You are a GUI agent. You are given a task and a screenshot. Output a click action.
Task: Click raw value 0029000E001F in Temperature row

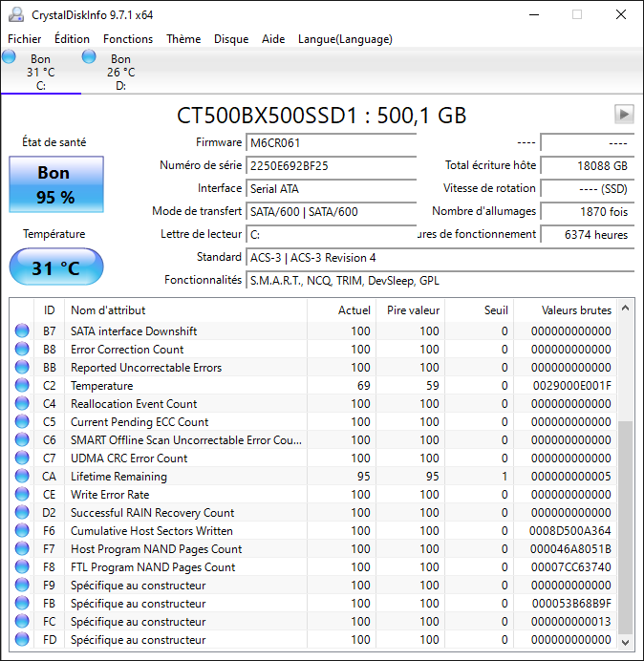(571, 386)
